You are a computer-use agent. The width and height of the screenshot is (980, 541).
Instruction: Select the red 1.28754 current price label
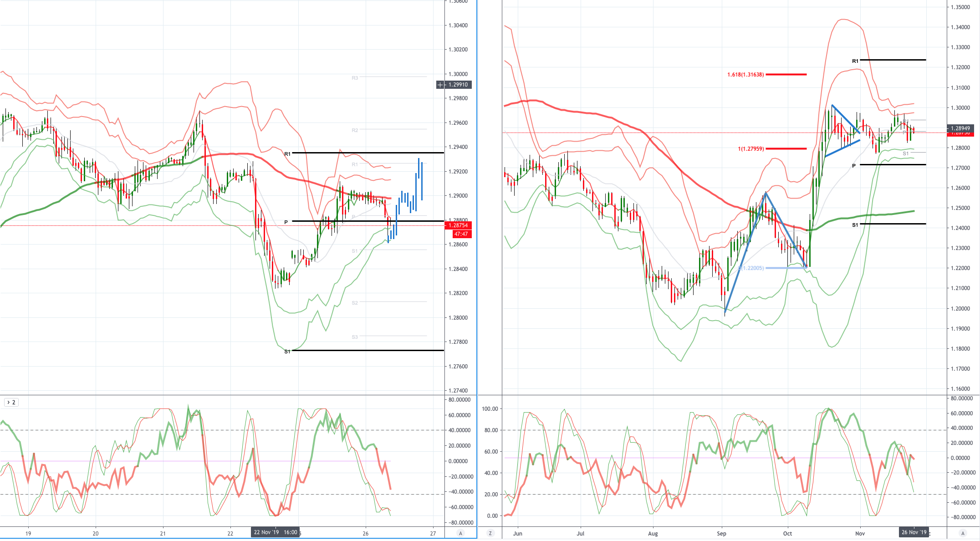(458, 225)
